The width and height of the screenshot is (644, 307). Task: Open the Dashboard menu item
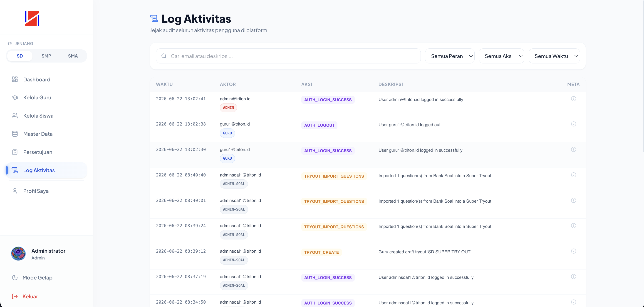47,79
